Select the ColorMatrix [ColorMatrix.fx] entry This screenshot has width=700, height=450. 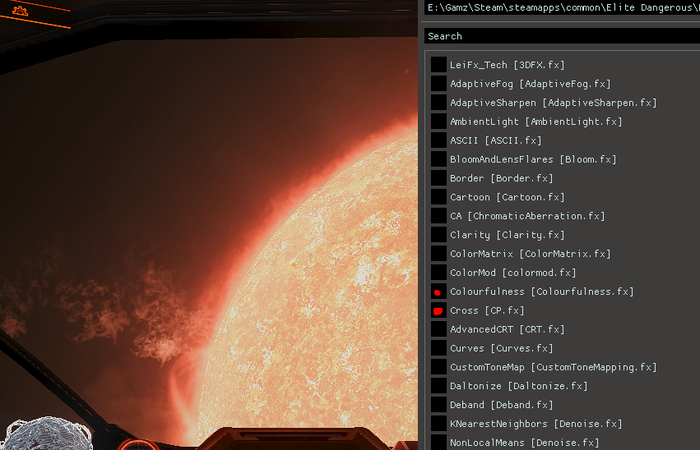(x=530, y=254)
